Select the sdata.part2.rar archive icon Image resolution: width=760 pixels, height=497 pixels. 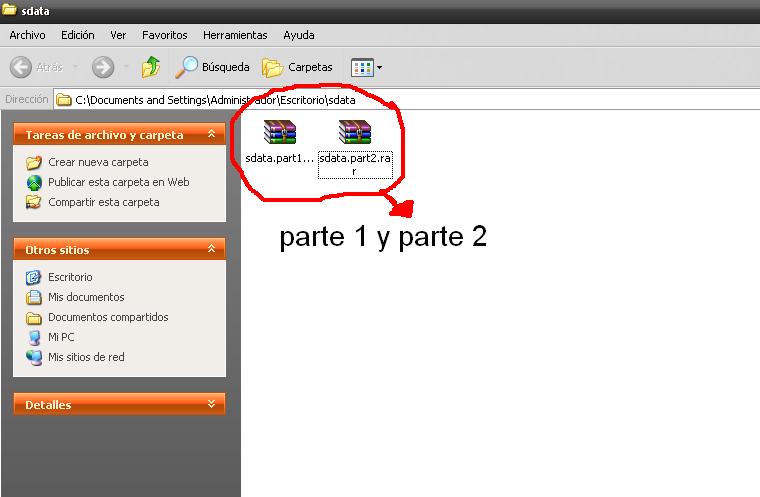pyautogui.click(x=355, y=132)
